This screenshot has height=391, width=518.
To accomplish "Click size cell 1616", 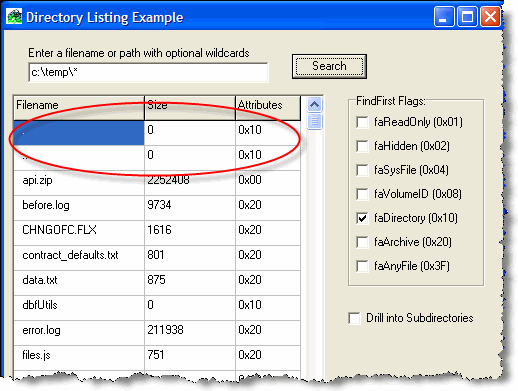I will click(x=190, y=233).
